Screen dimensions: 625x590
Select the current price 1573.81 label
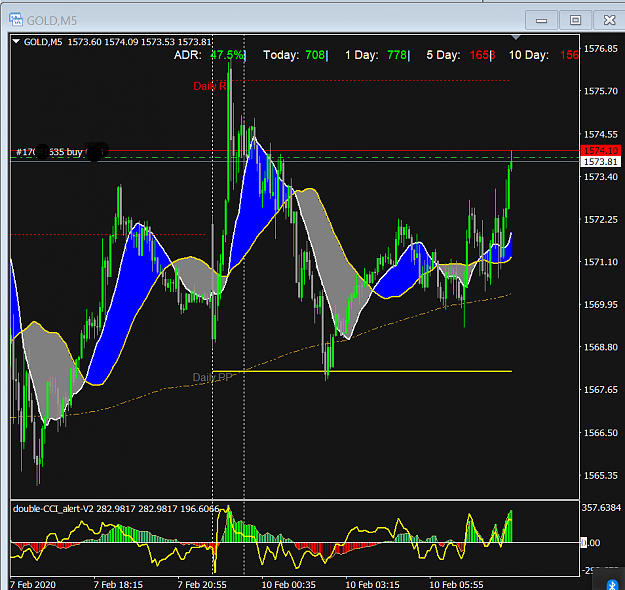pyautogui.click(x=601, y=161)
